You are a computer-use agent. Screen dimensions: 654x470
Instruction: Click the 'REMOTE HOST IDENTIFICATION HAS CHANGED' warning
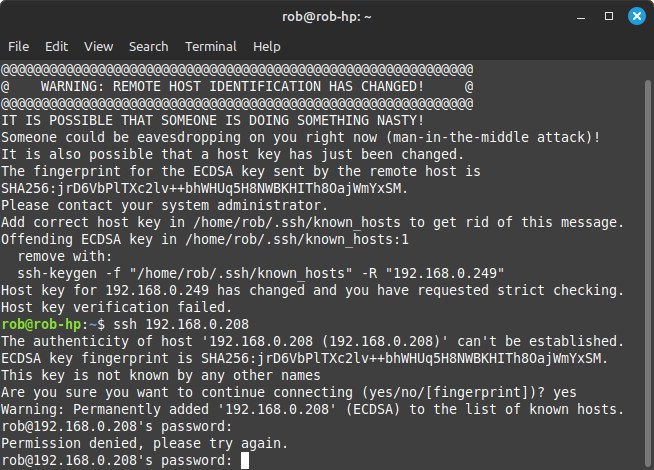(237, 87)
